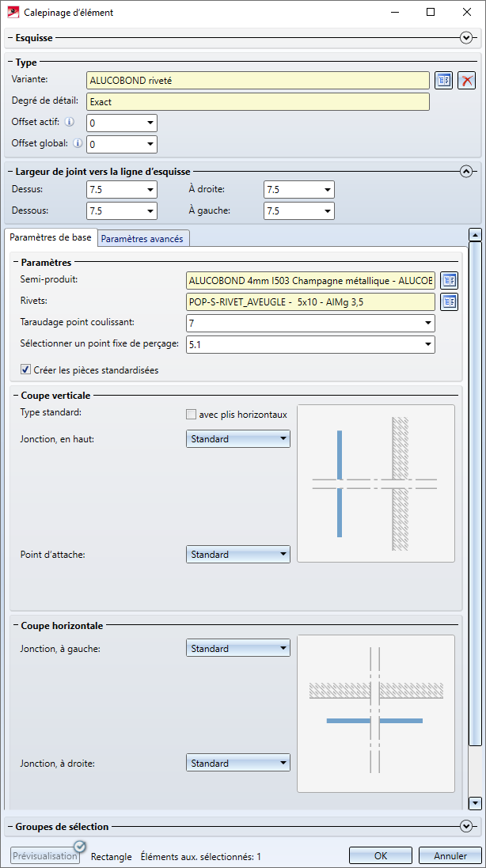Open the Variante catalogue browse icon
The height and width of the screenshot is (868, 486).
pos(443,81)
